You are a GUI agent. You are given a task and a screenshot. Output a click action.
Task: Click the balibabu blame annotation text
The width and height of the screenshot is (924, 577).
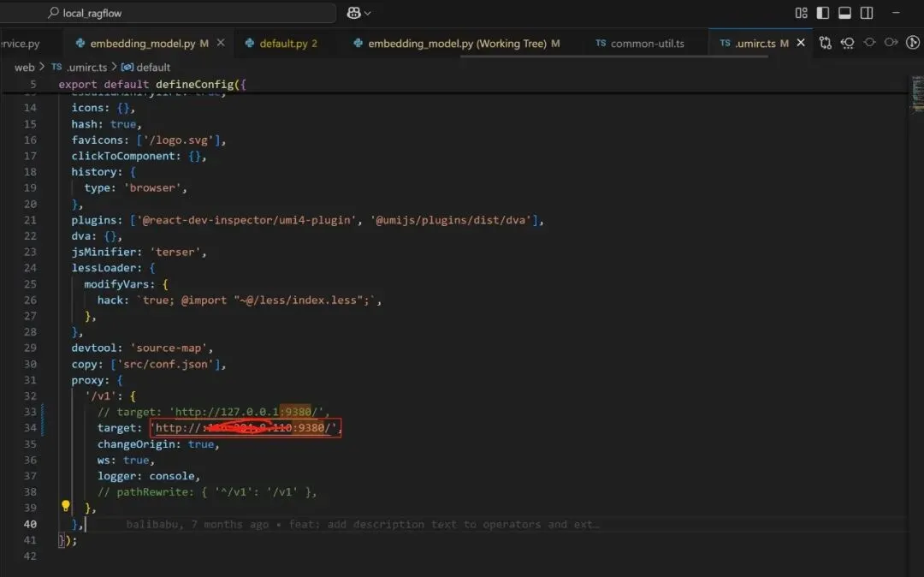pyautogui.click(x=362, y=524)
